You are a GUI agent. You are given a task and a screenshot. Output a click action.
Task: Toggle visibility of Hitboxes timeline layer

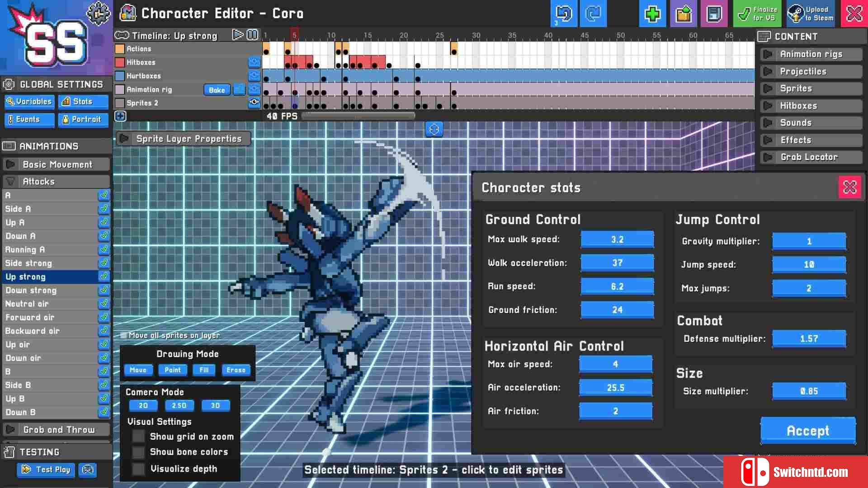click(x=254, y=62)
